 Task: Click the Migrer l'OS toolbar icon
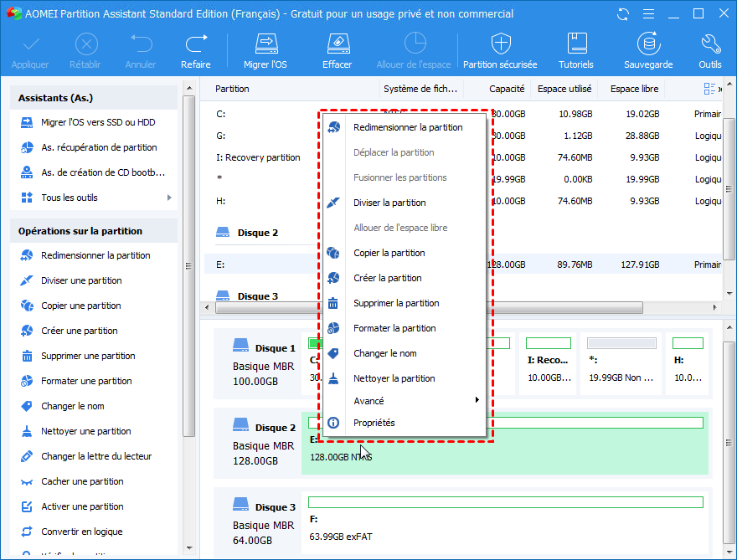click(x=265, y=51)
